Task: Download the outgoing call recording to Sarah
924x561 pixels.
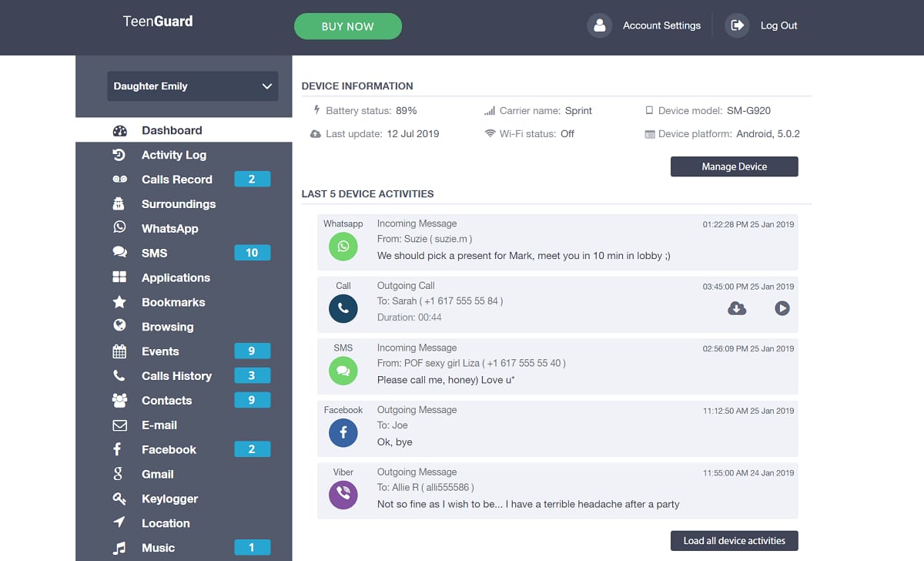Action: [737, 307]
